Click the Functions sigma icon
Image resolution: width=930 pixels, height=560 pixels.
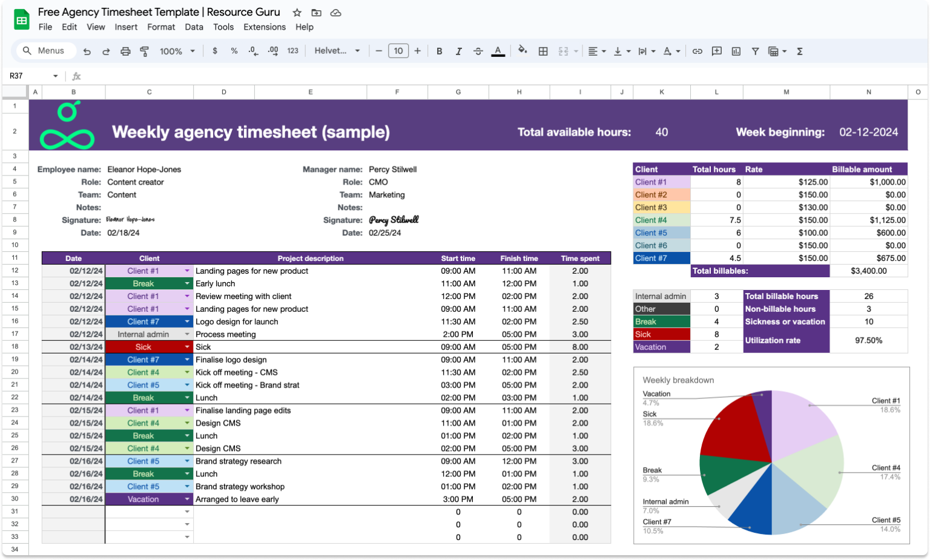click(x=799, y=51)
